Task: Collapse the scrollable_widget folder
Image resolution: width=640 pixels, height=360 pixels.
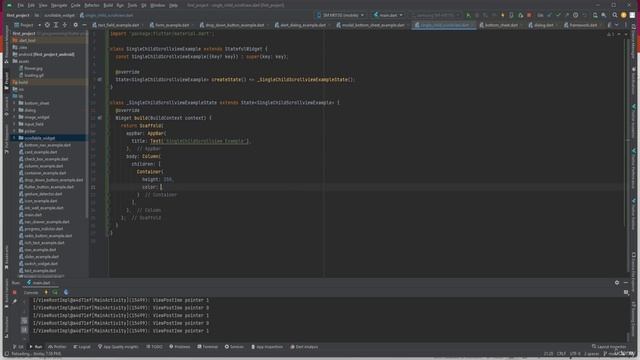Action: 15,138
